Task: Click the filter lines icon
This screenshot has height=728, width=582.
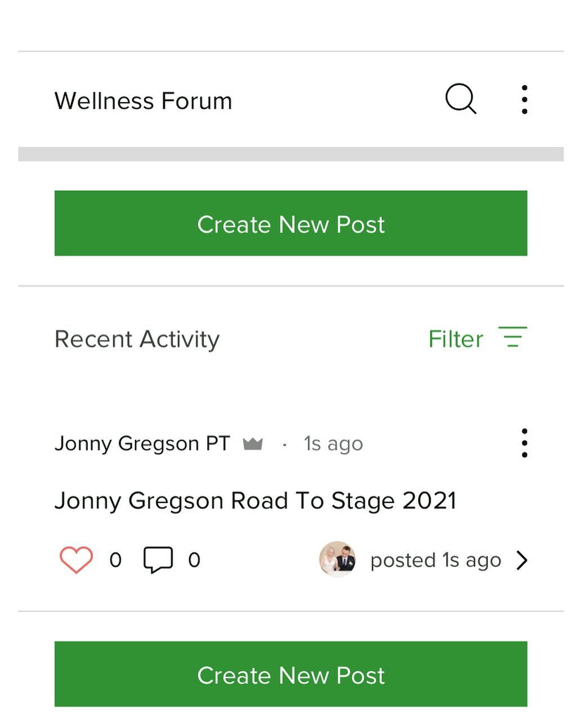Action: click(x=513, y=337)
